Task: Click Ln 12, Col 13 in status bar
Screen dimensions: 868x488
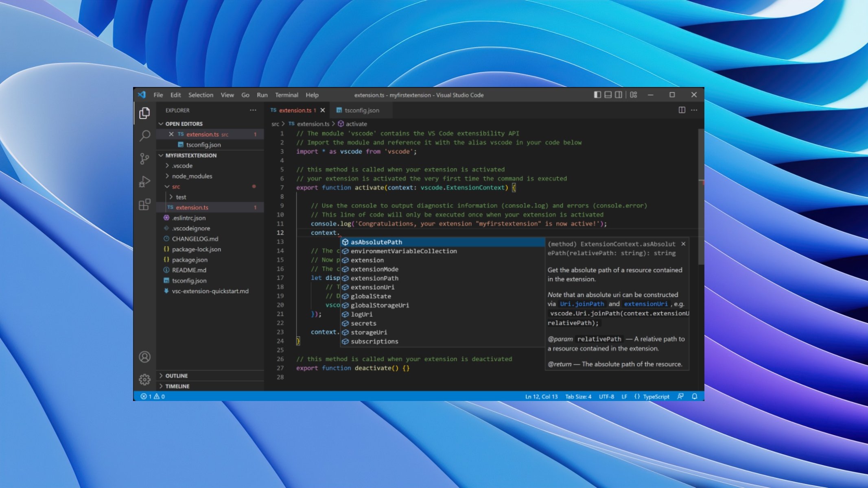Action: (541, 396)
